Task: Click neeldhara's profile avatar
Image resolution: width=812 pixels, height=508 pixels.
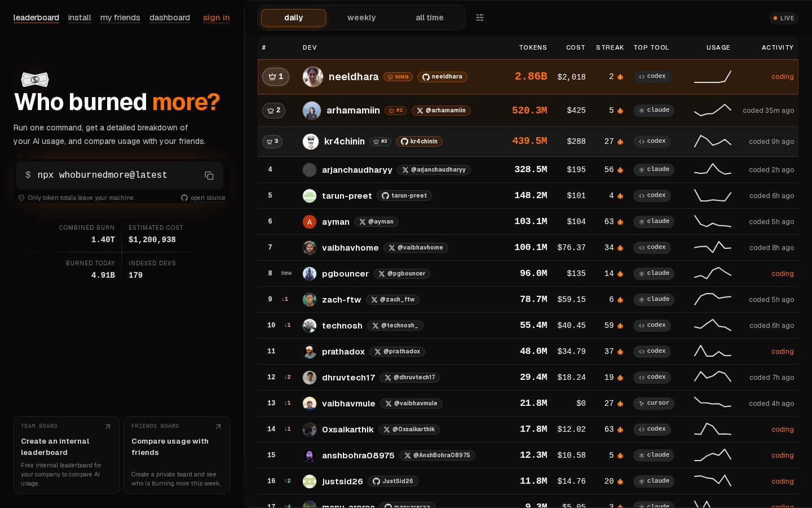Action: click(313, 77)
